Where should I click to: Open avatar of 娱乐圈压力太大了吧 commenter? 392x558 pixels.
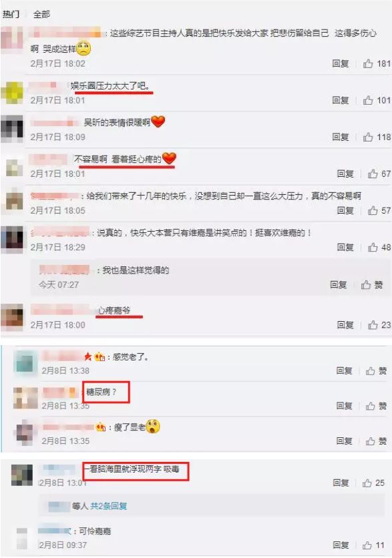pyautogui.click(x=13, y=93)
